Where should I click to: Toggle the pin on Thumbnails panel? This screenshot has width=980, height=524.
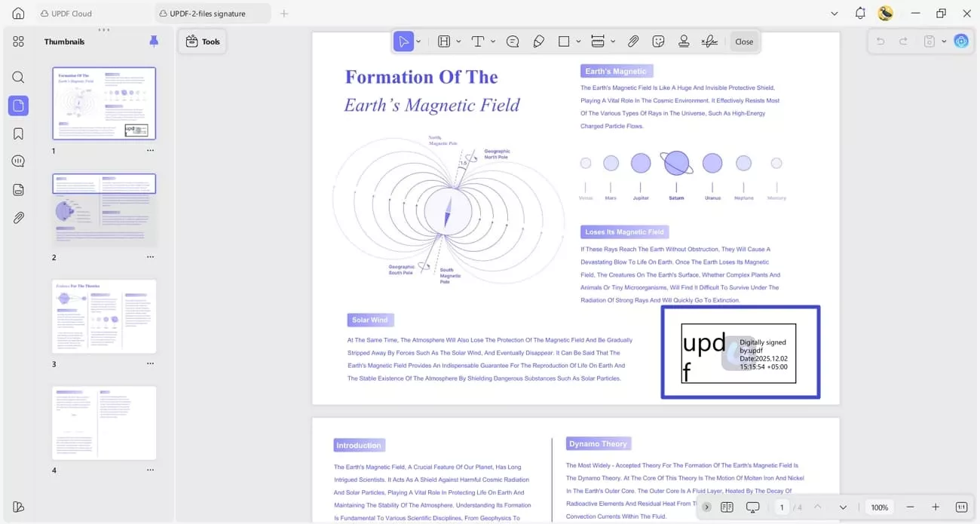coord(154,41)
